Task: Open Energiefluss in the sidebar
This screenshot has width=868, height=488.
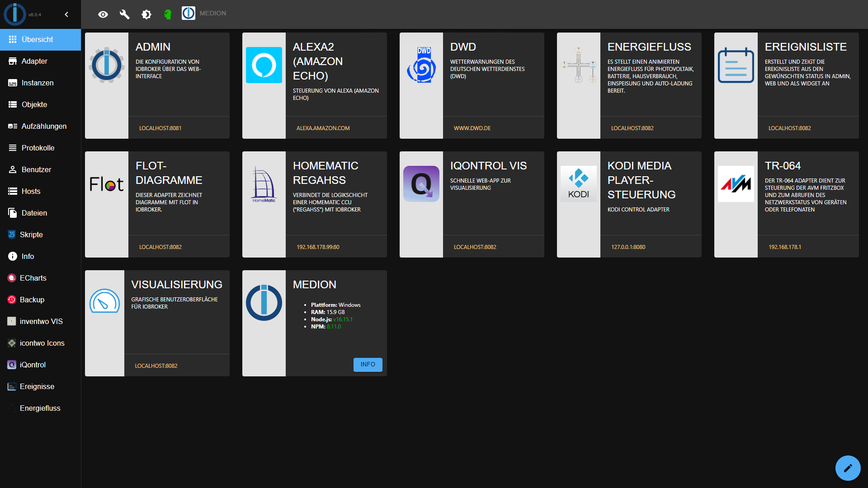Action: click(40, 408)
